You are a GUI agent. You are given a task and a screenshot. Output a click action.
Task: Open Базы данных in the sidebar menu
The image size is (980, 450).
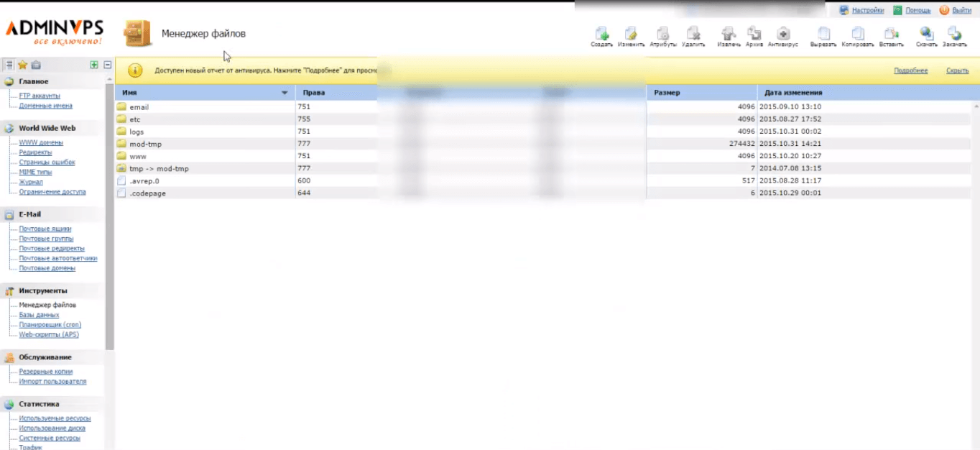(x=39, y=315)
